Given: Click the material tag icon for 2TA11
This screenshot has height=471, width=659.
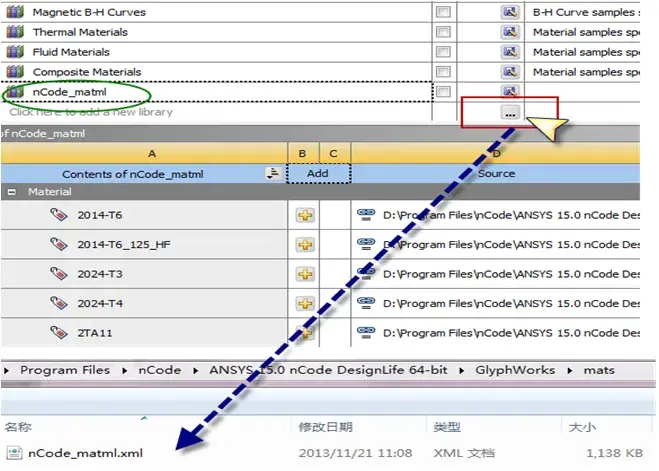Looking at the screenshot, I should 59,332.
